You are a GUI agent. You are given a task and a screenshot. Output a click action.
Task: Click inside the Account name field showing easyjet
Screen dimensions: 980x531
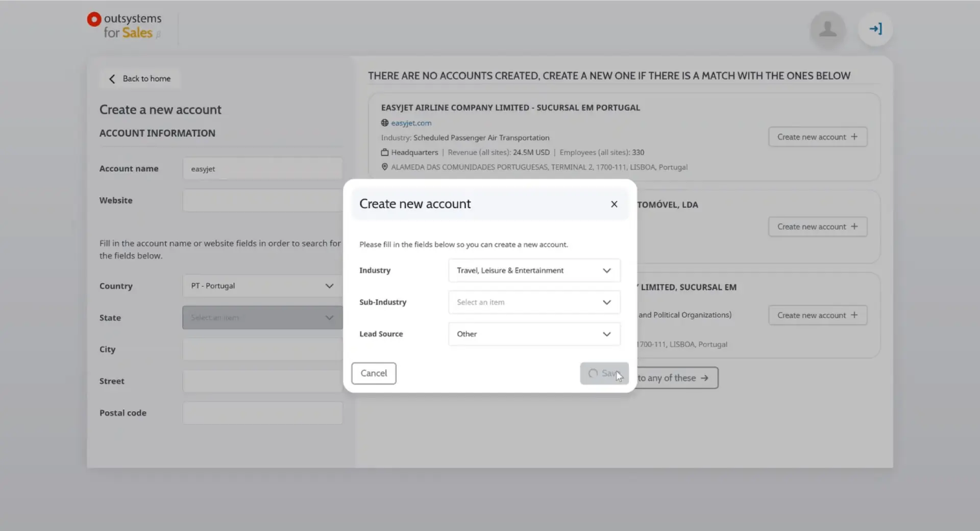(262, 168)
